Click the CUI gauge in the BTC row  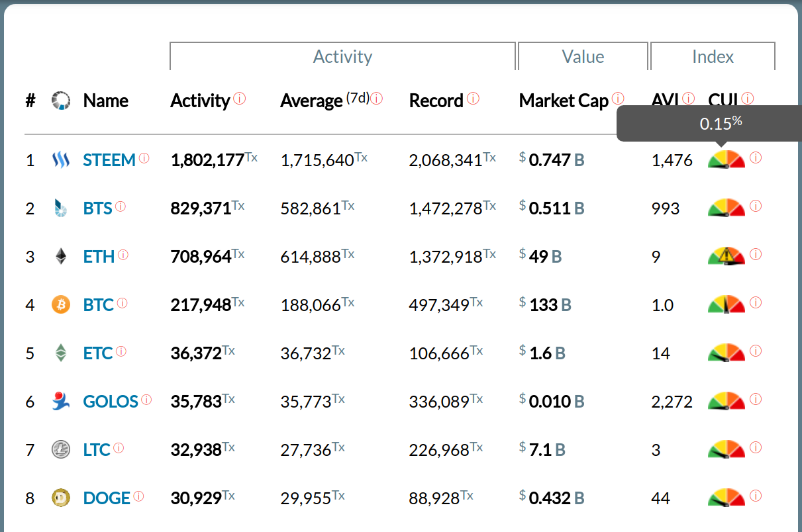[727, 304]
